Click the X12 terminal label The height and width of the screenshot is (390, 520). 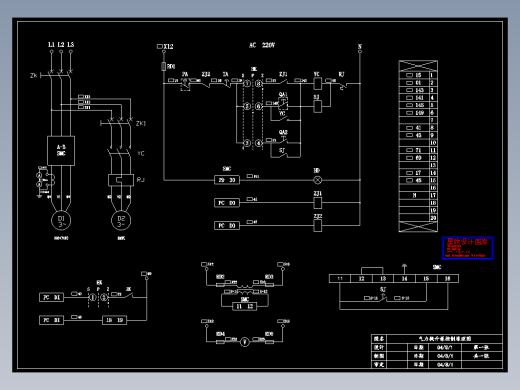tap(168, 47)
